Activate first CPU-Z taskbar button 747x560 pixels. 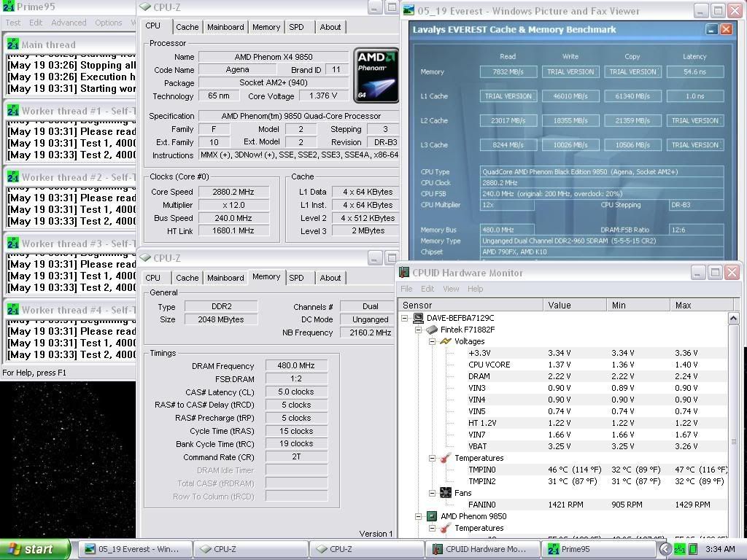tap(251, 549)
